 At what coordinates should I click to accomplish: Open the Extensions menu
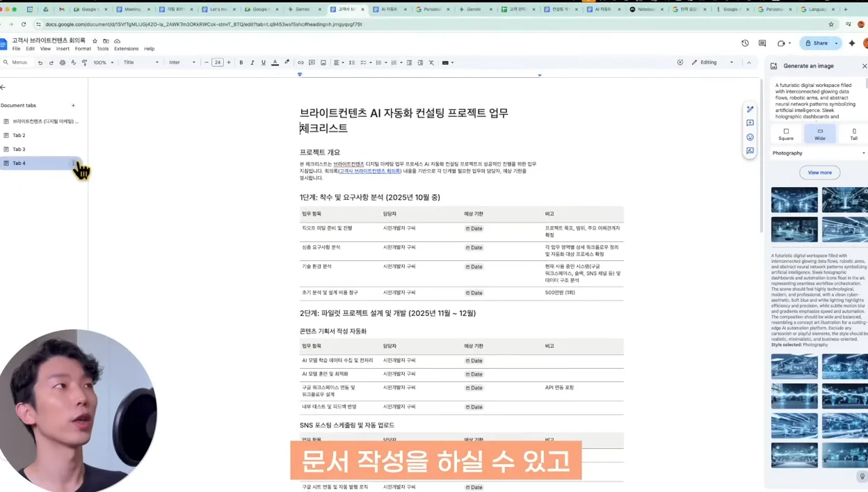[x=126, y=49]
